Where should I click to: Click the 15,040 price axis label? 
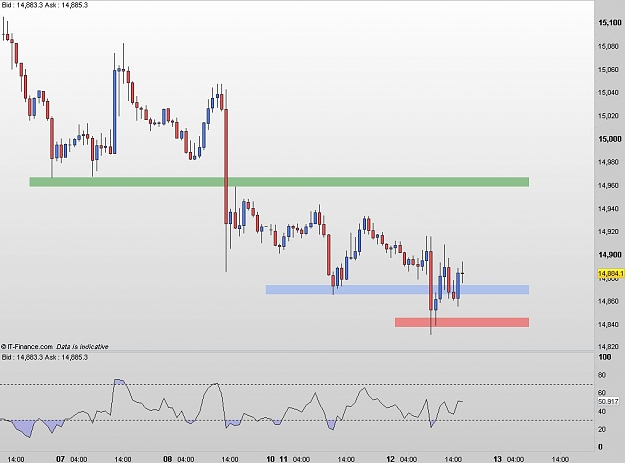coord(608,92)
